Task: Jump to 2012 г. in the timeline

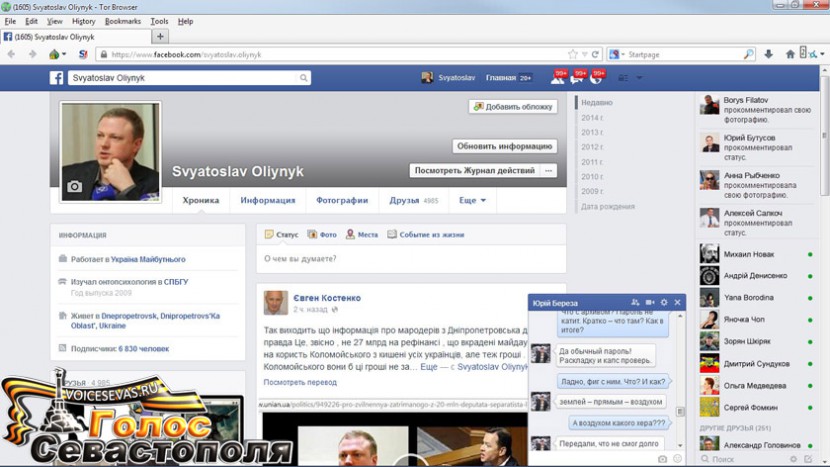Action: coord(592,147)
